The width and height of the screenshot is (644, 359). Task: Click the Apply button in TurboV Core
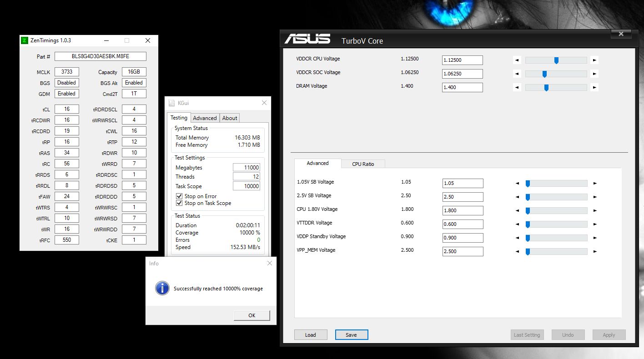pyautogui.click(x=609, y=335)
